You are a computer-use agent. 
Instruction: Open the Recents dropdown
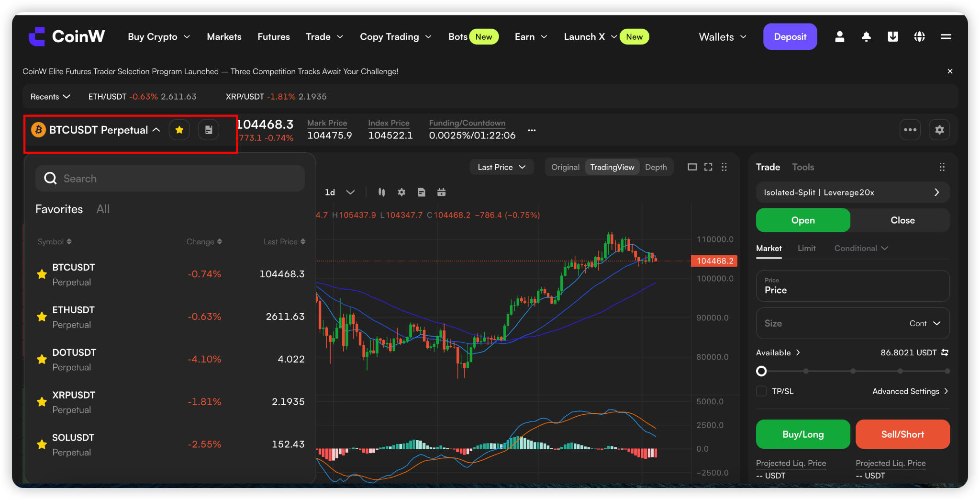pos(50,97)
